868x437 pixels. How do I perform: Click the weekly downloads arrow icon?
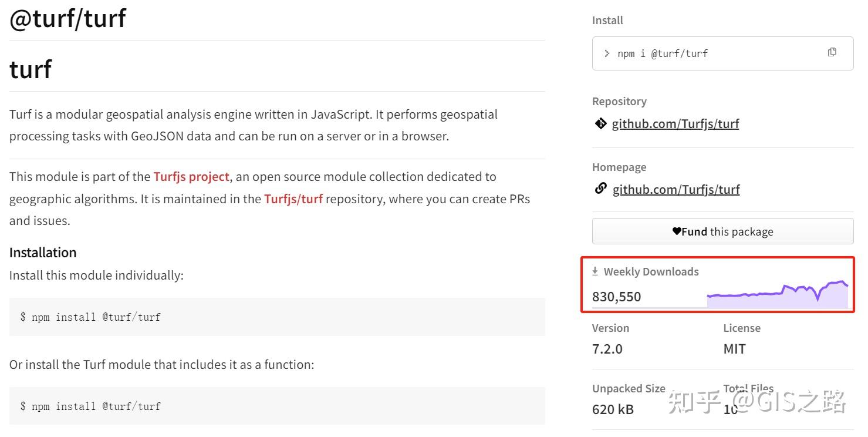[595, 271]
